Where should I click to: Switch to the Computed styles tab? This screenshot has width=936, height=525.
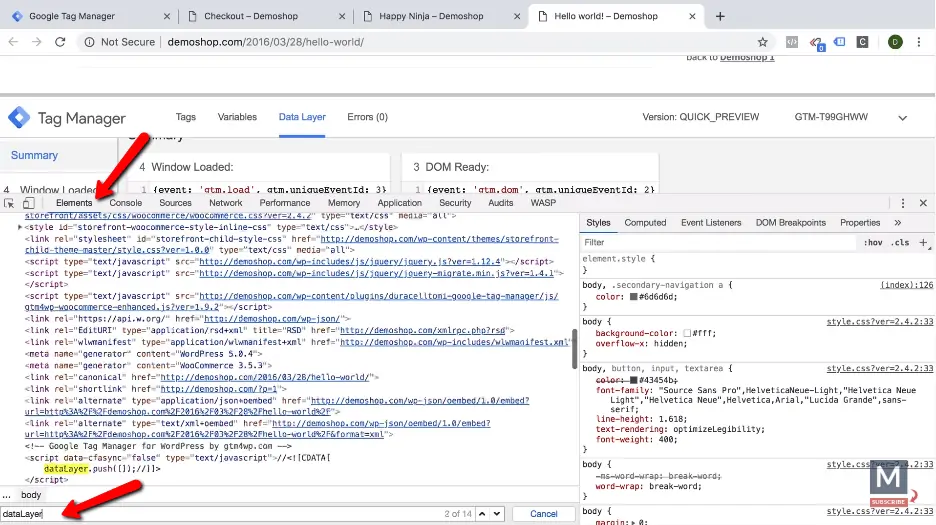tap(645, 223)
